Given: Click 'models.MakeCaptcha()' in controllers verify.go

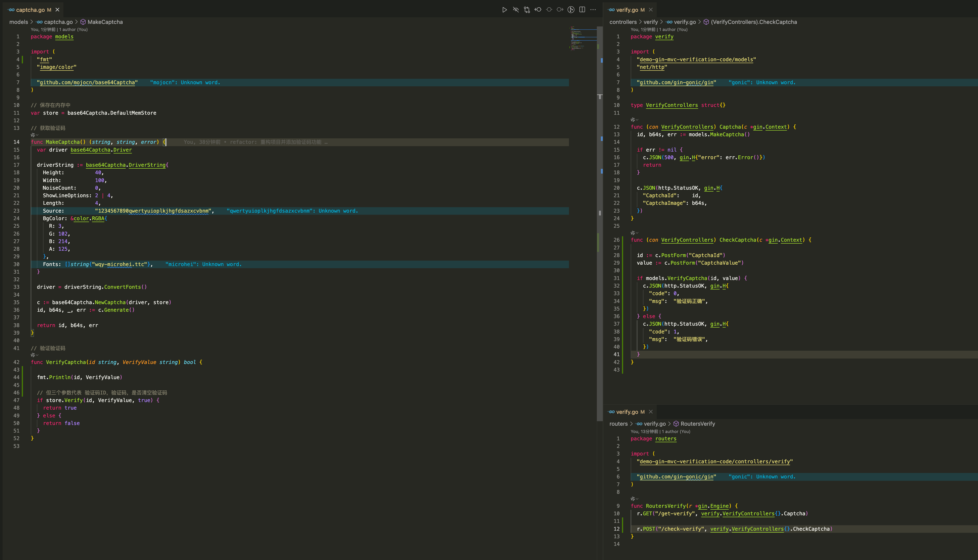Looking at the screenshot, I should point(719,135).
